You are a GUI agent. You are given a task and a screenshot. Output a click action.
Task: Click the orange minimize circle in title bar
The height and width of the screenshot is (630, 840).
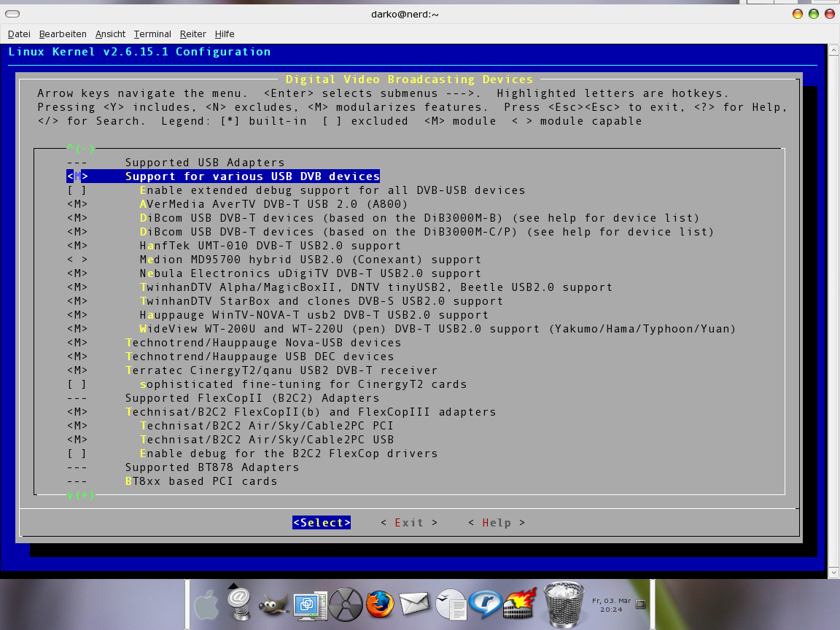coord(797,14)
